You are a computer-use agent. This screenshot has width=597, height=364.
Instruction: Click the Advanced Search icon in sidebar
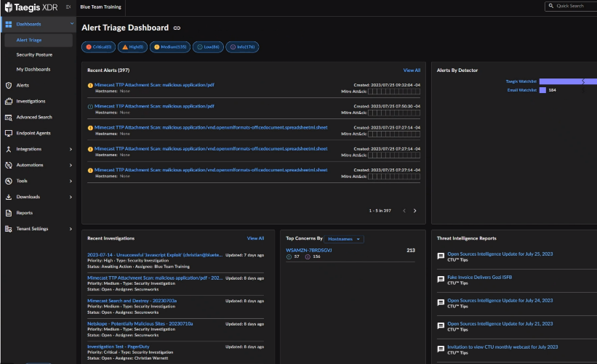[x=9, y=117]
